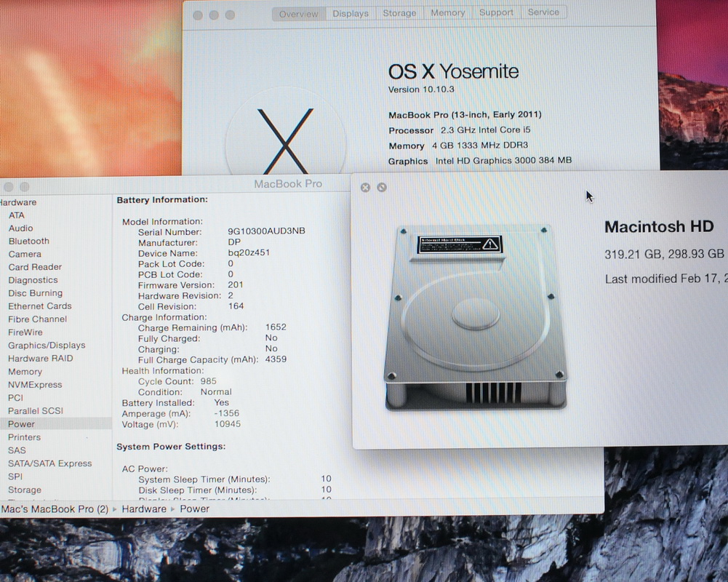The image size is (728, 582).
Task: Click the Condition value Normal
Action: point(216,391)
